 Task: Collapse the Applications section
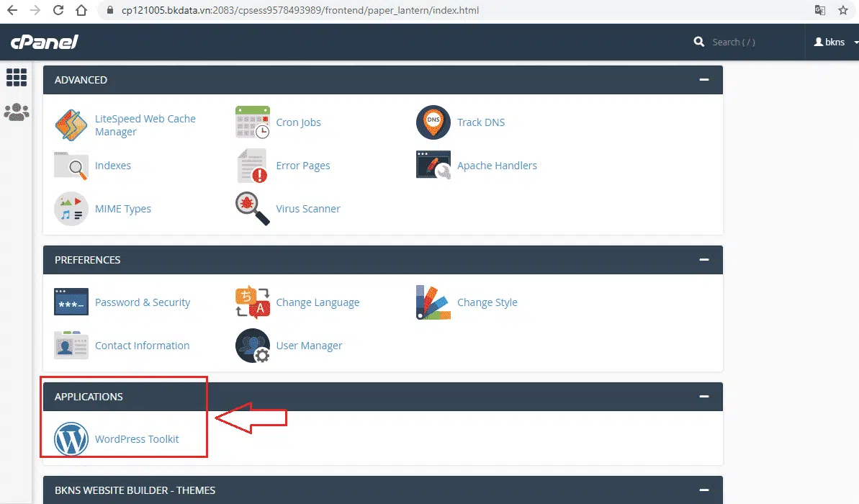click(703, 397)
